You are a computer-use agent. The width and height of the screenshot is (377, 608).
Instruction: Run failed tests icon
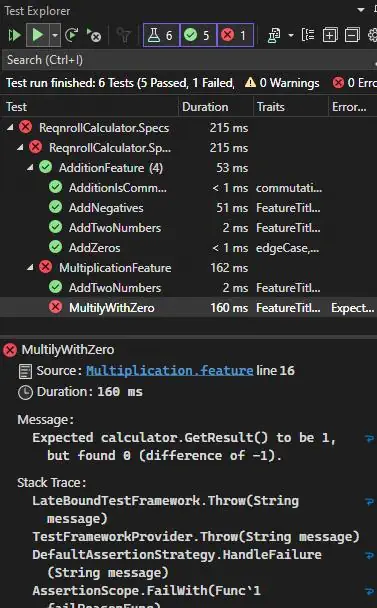click(x=93, y=35)
